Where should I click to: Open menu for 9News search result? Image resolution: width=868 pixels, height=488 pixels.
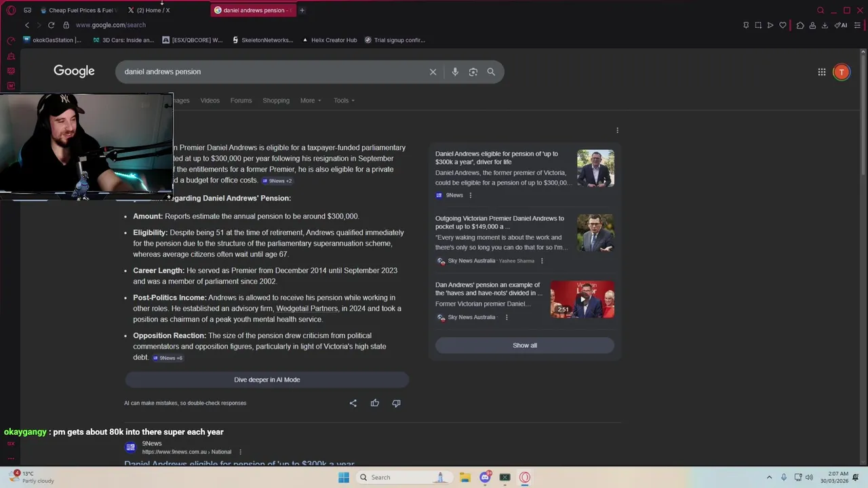[x=240, y=452]
